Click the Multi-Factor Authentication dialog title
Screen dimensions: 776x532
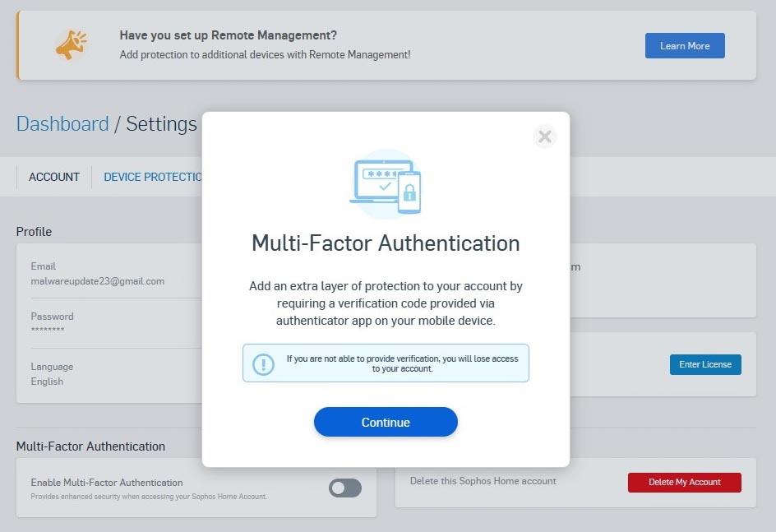tap(386, 243)
